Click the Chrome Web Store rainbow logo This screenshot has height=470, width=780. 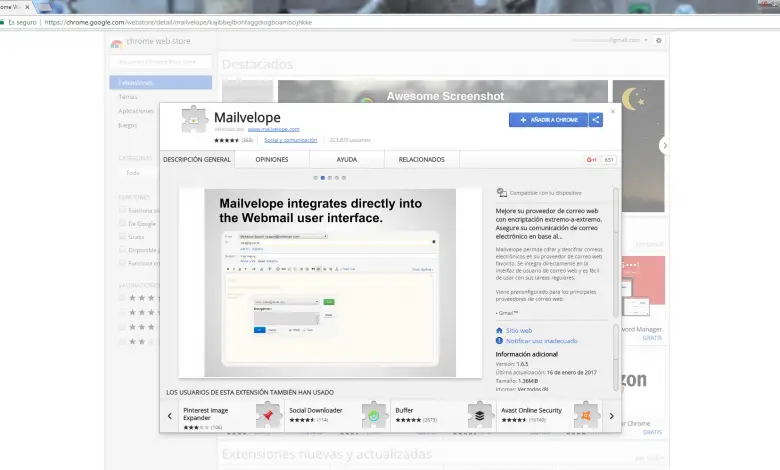116,43
